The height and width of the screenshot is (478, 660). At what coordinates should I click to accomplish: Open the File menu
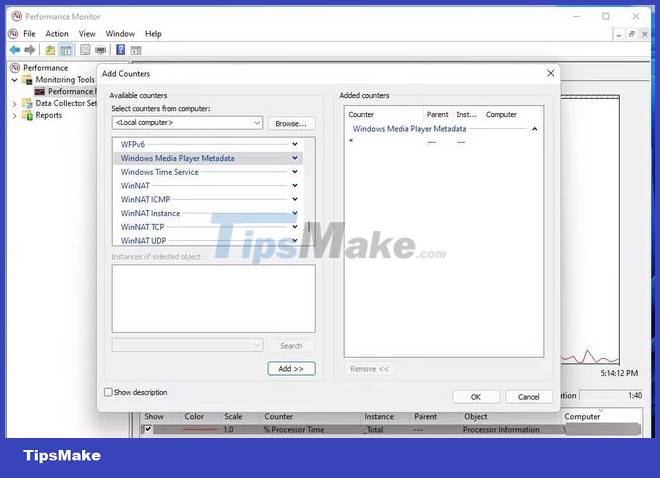point(29,34)
